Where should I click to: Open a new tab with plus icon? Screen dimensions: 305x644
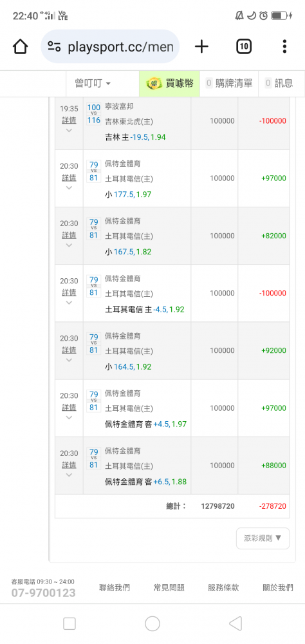click(x=201, y=46)
